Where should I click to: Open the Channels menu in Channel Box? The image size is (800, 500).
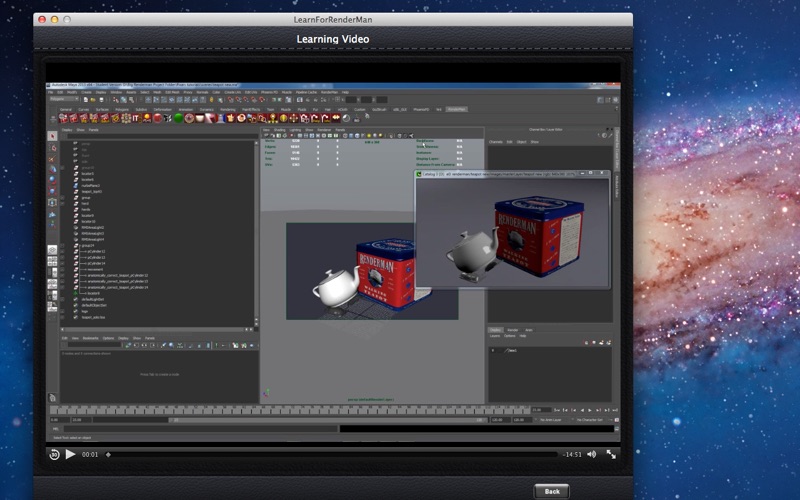tap(495, 142)
